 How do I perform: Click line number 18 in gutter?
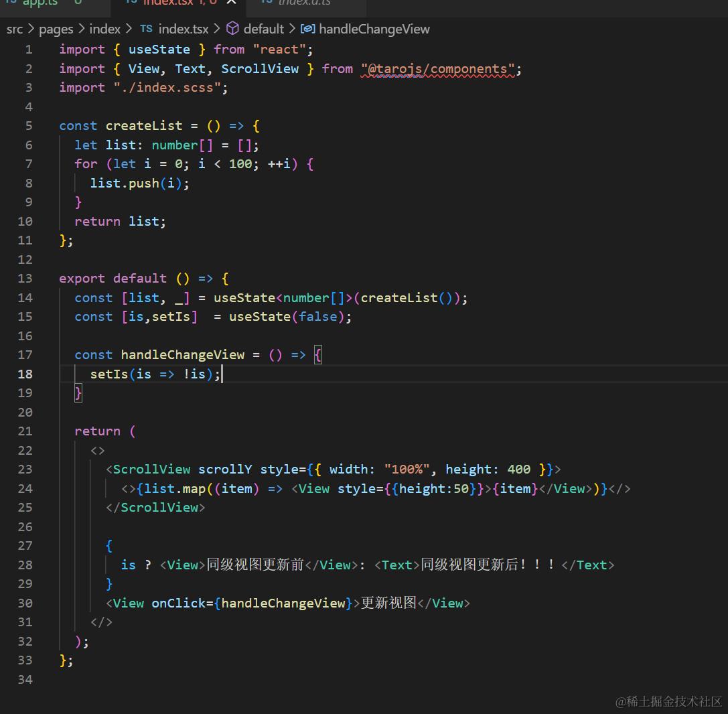25,374
